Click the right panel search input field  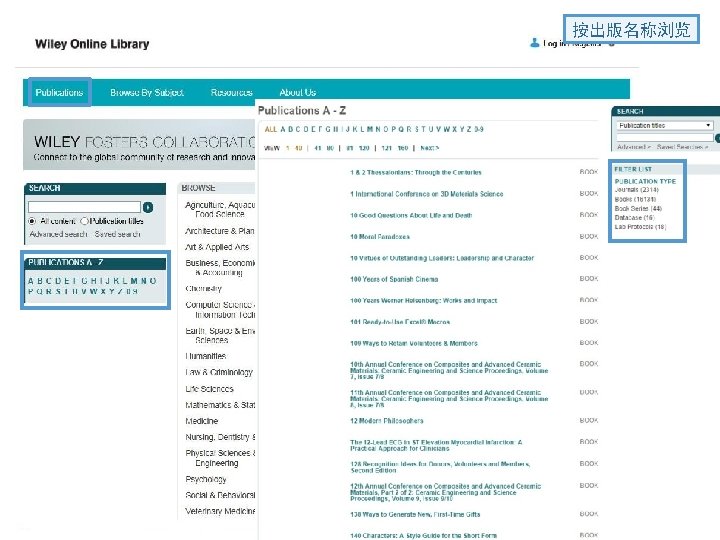[x=664, y=137]
